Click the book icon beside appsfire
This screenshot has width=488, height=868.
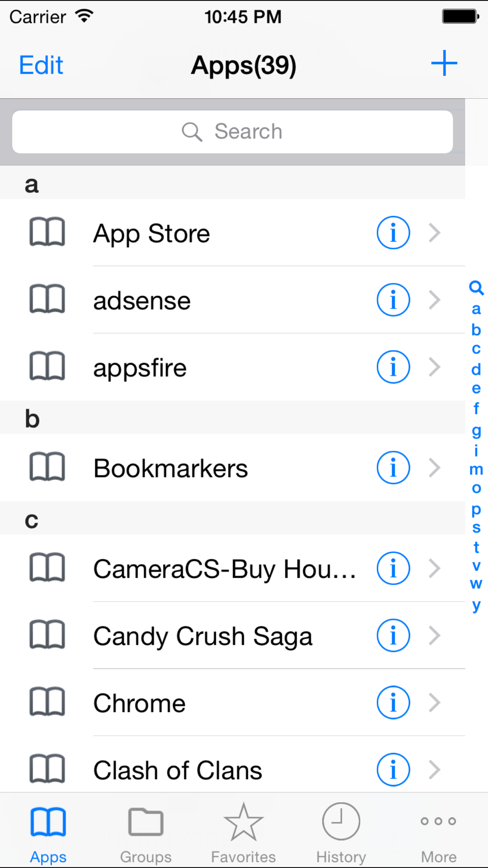[x=47, y=366]
